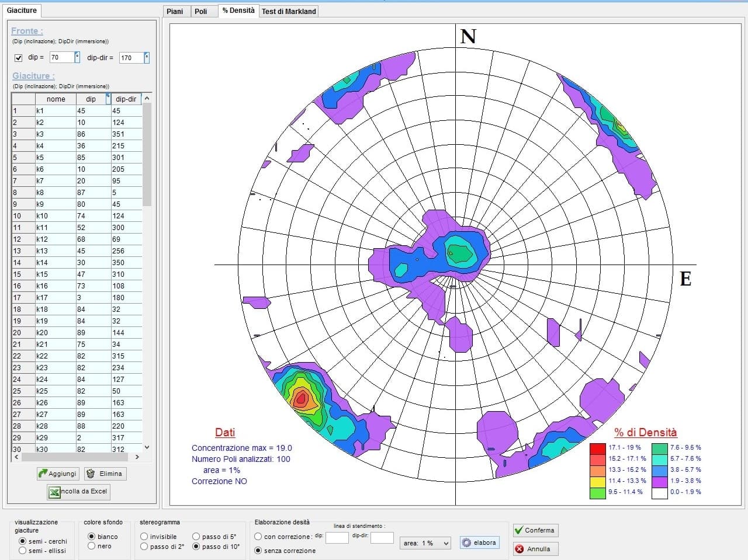Click the Fronte dip-dir input field
This screenshot has height=560, width=748.
[x=131, y=57]
